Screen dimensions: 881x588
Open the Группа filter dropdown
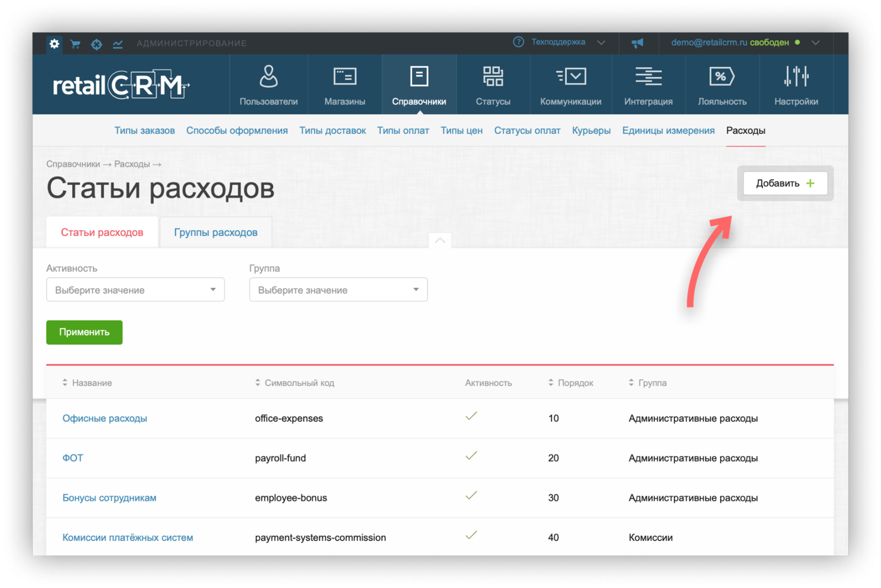coord(338,290)
